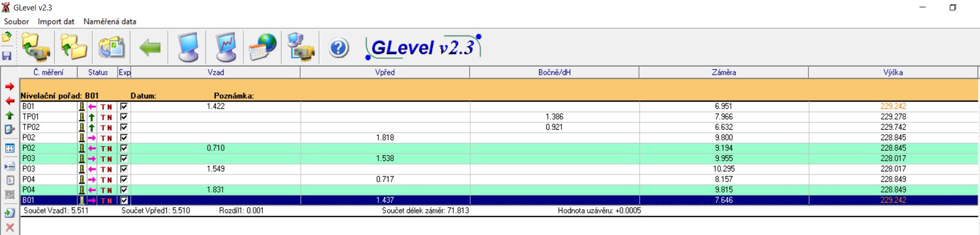Select Vzad value 1.422
The width and height of the screenshot is (980, 235).
click(216, 106)
